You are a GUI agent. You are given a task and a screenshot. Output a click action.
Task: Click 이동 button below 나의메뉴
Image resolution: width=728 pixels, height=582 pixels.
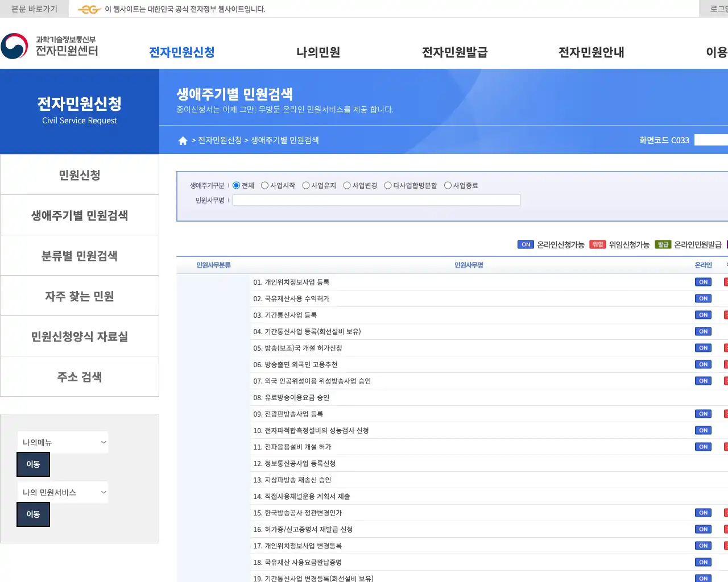pos(34,464)
